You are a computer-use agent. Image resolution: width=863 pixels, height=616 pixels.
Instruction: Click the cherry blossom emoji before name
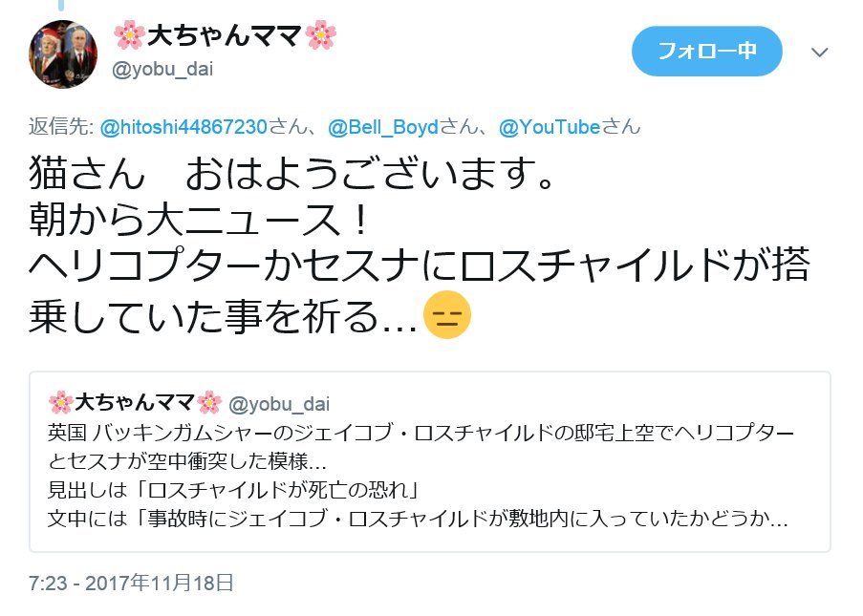pos(129,35)
